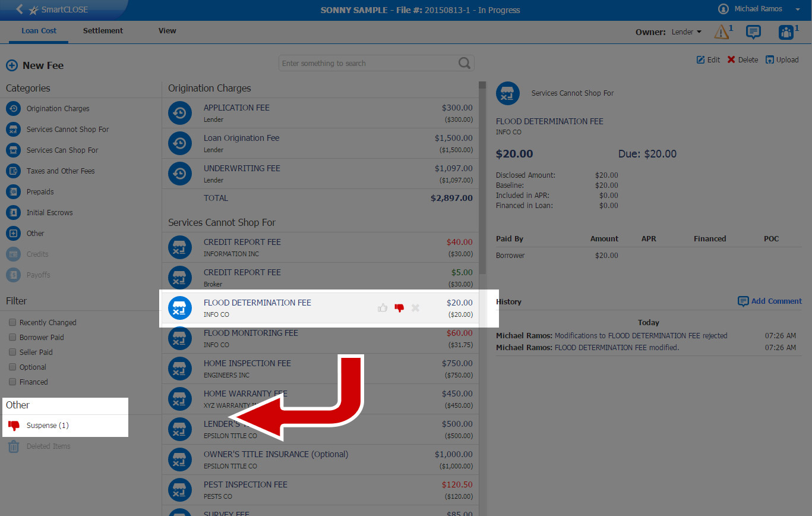Click the thumbs-up approve icon on Flood Determination Fee
Image resolution: width=812 pixels, height=516 pixels.
[383, 308]
